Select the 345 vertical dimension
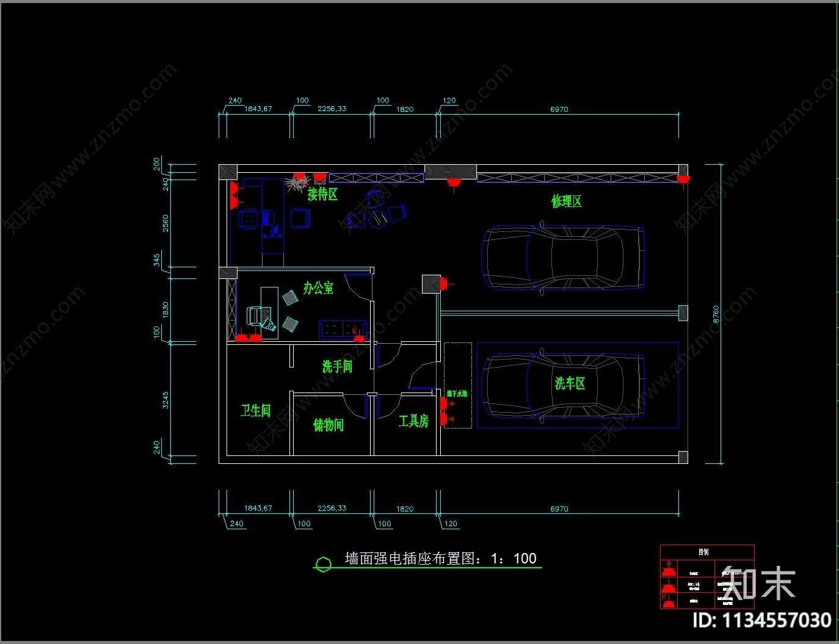Viewport: 839px width, 644px height. click(x=157, y=260)
